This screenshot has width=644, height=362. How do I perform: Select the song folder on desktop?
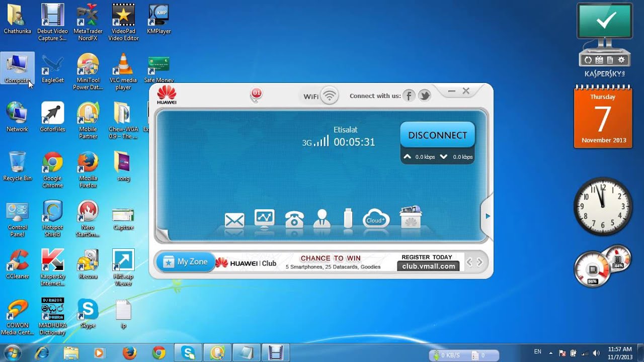123,166
